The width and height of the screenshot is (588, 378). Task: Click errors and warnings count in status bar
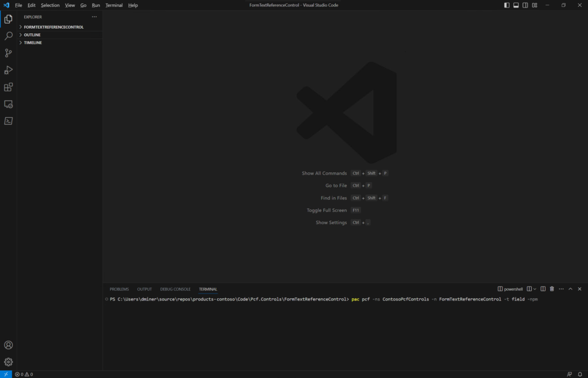[x=24, y=374]
